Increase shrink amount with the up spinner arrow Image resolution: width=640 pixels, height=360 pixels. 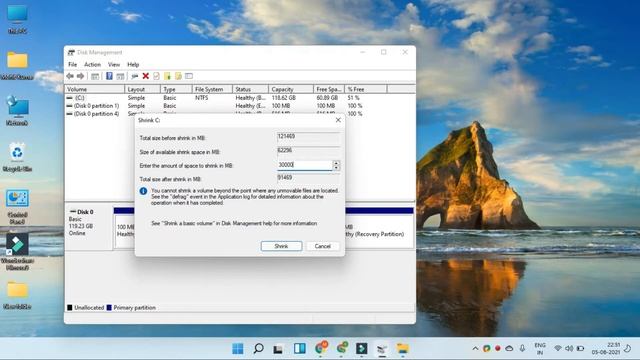336,163
